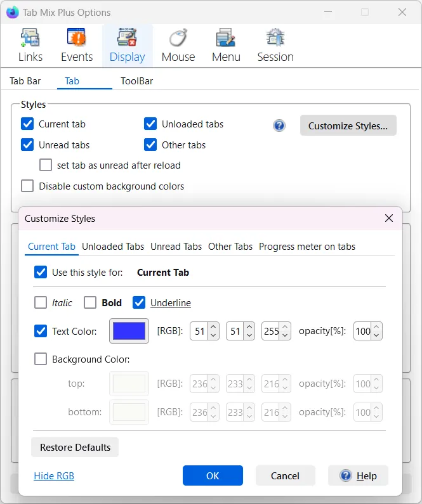422x504 pixels.
Task: Switch to Progress meter on tabs
Action: point(307,247)
